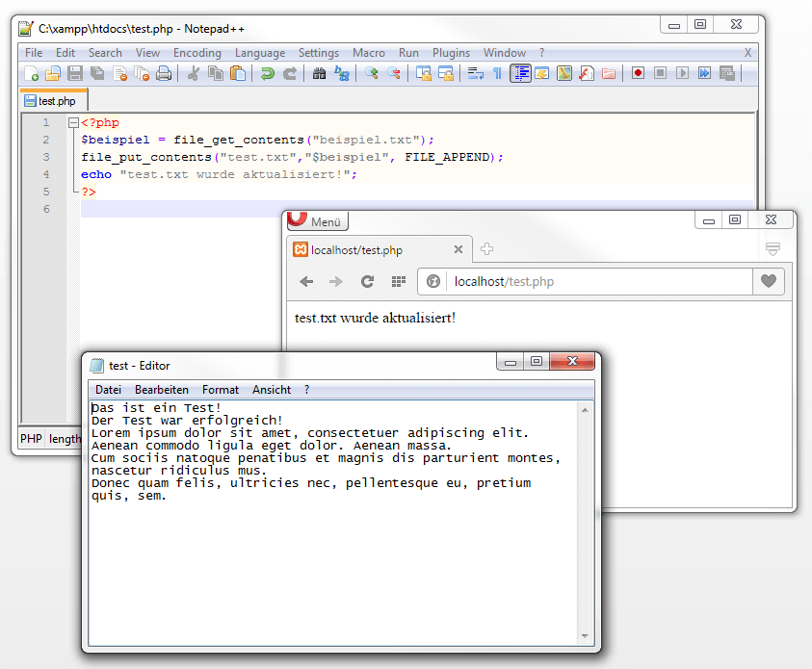The image size is (812, 669).
Task: Open the Ansicht menu in Editor
Action: (272, 390)
